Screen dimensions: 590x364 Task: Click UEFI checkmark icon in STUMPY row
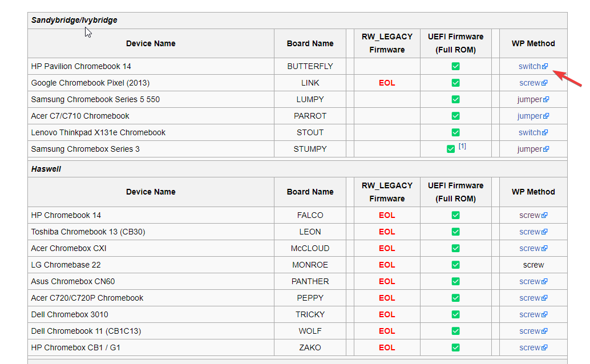click(x=451, y=149)
